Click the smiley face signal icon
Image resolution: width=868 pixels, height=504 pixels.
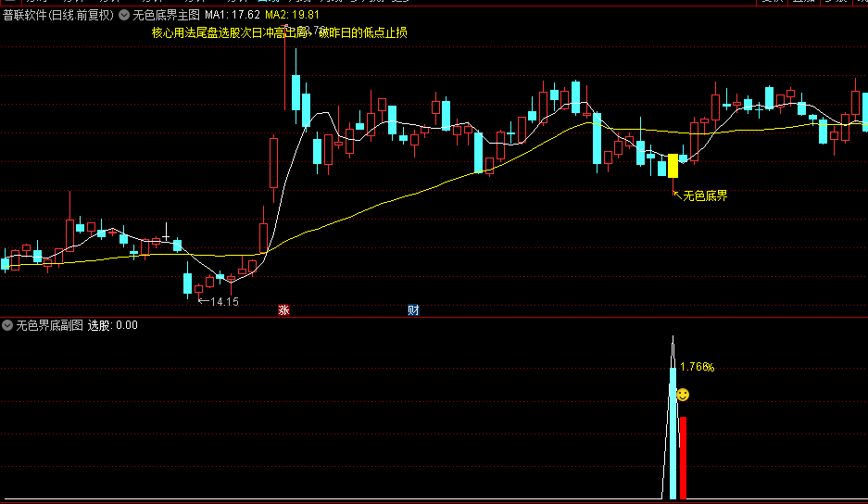[x=683, y=395]
